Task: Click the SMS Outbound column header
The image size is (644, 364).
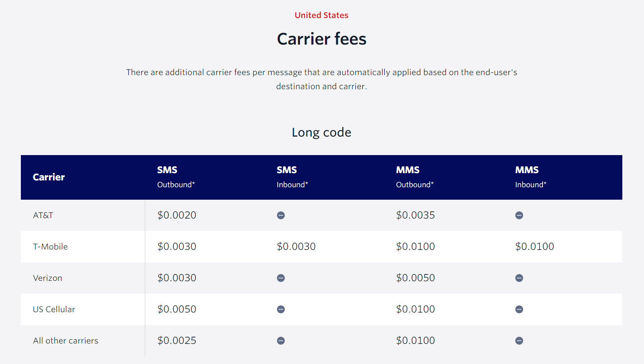Action: pos(176,177)
